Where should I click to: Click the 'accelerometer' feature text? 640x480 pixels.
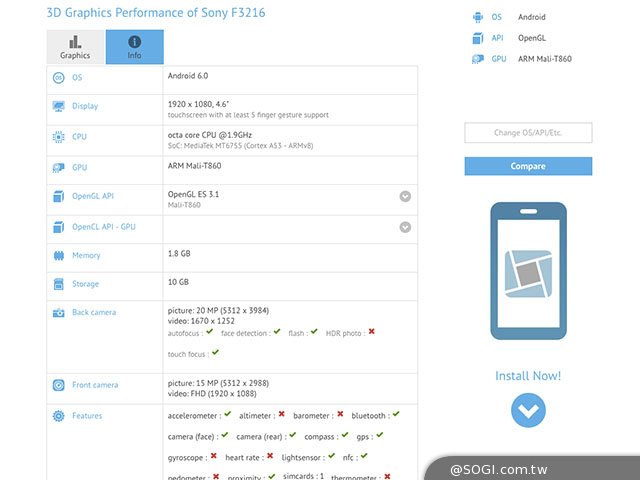(x=192, y=416)
